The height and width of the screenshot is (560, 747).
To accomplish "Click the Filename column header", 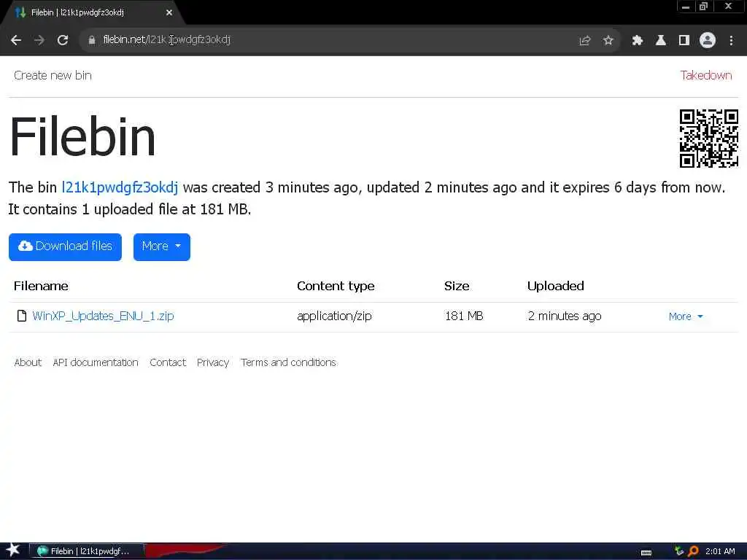I will tap(41, 286).
